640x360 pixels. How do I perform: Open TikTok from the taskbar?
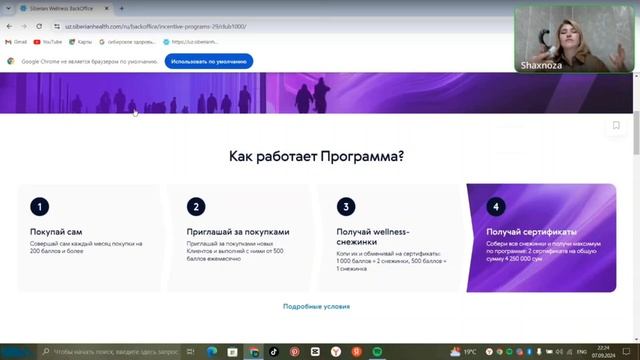tap(274, 351)
